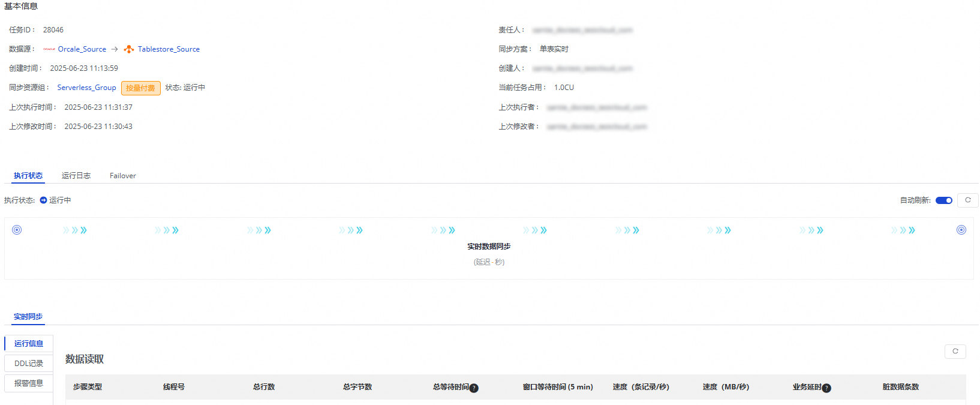The image size is (980, 405).
Task: Click the 窗口等待时间 (5 min) column header
Action: (558, 387)
